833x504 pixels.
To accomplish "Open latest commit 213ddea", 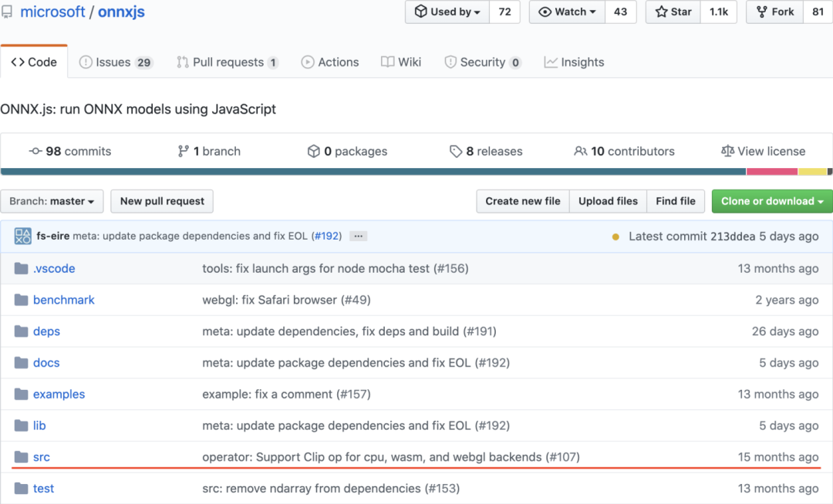I will click(733, 236).
